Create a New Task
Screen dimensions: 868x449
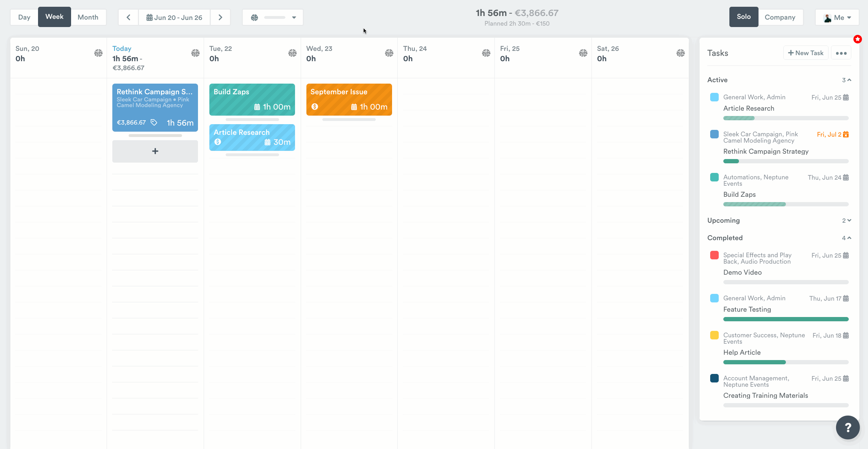coord(805,53)
